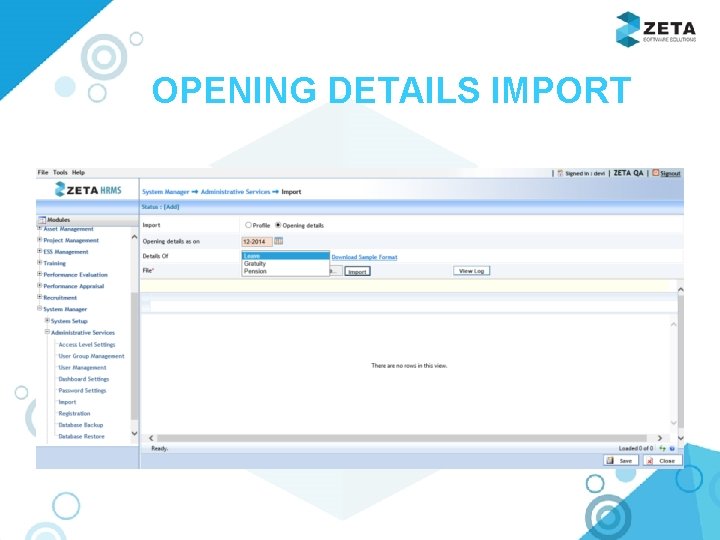
Task: Choose Pension in Details Of dropdown
Action: [286, 271]
